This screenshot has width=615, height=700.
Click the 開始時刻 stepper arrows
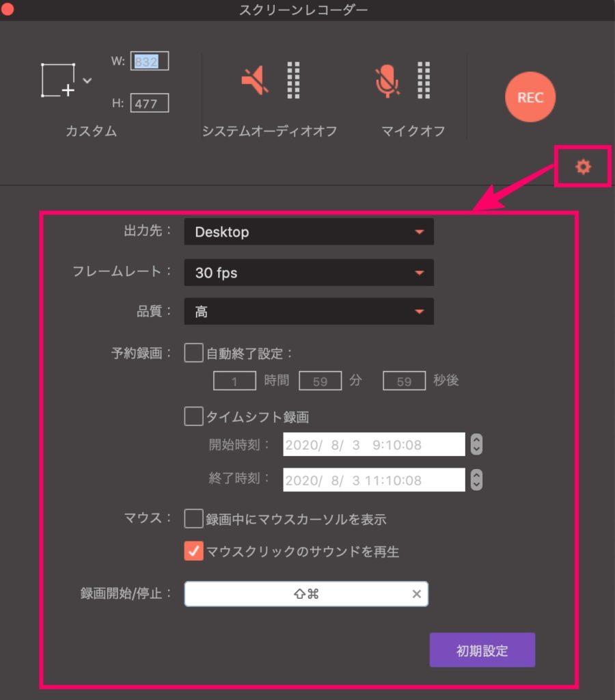click(477, 444)
